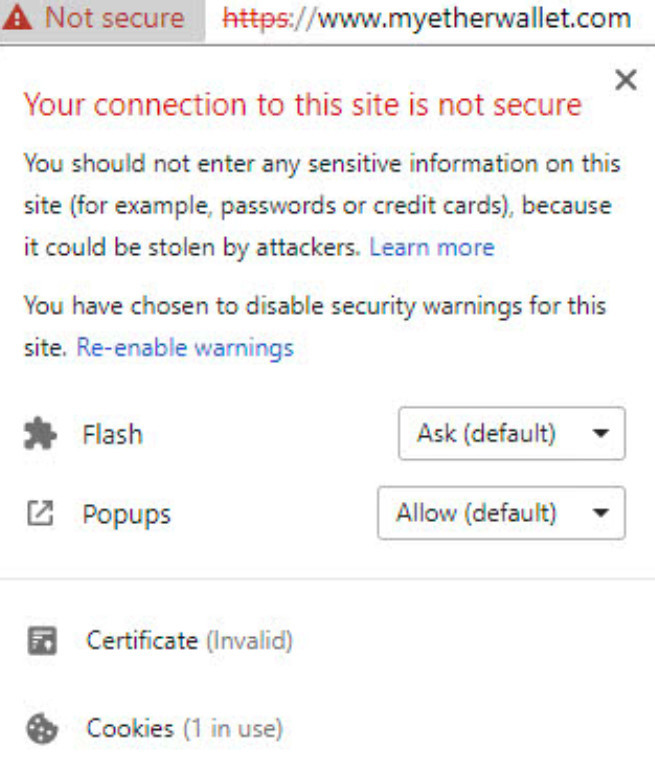Click the red warning triangle icon
Screen dimensions: 655x762
tap(22, 18)
